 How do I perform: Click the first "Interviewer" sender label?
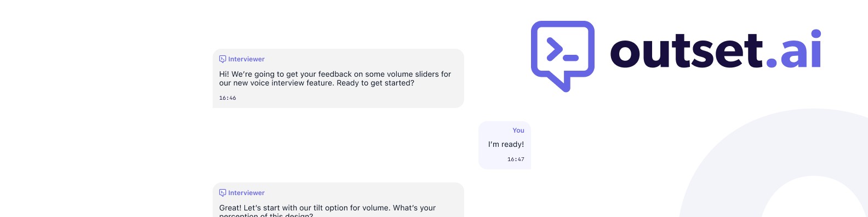246,59
